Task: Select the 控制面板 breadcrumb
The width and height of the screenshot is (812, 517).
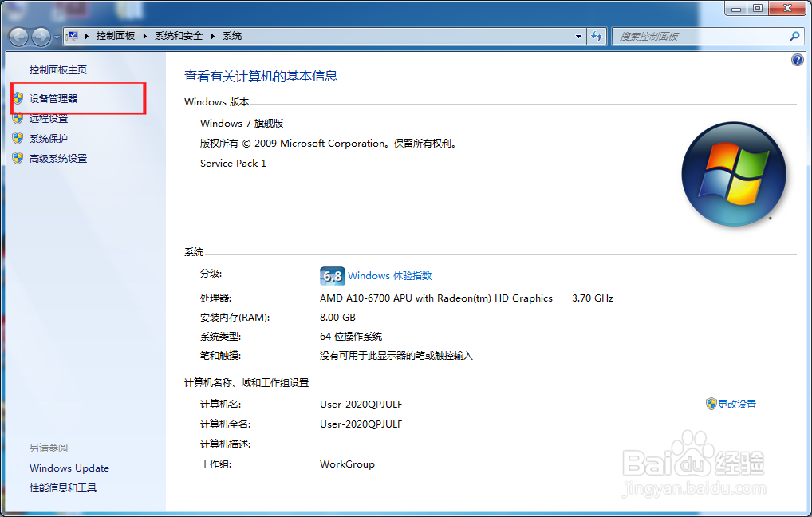Action: tap(116, 36)
